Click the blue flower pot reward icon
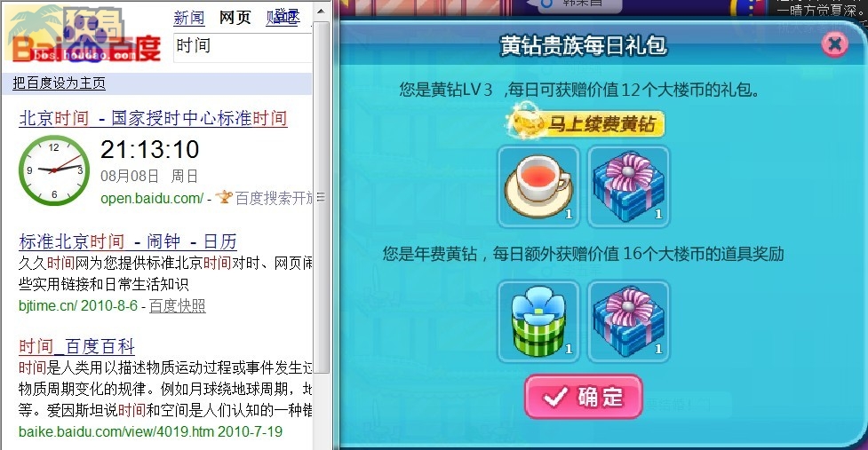Screen dimensions: 868x450 [x=538, y=321]
